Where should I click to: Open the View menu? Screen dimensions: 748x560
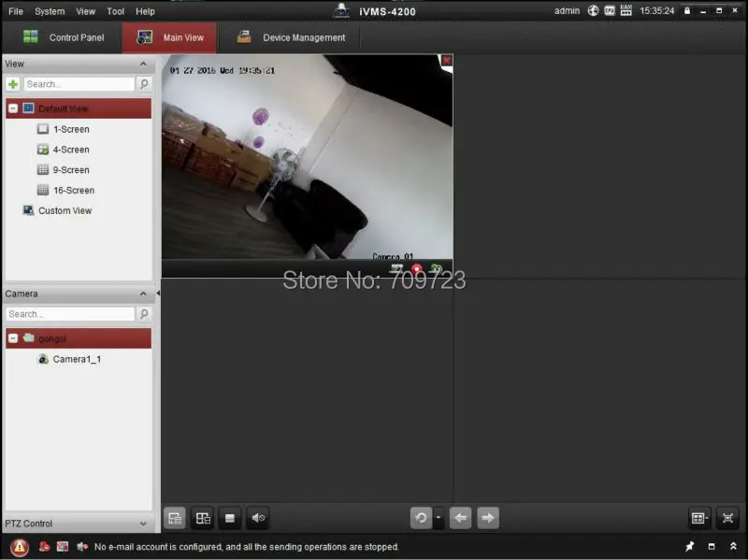coord(85,11)
